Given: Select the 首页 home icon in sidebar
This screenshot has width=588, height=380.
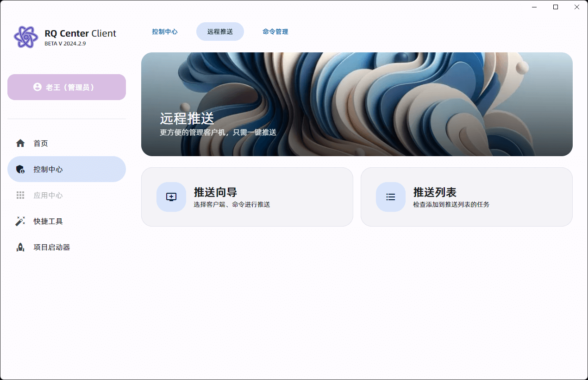Looking at the screenshot, I should click(x=20, y=143).
